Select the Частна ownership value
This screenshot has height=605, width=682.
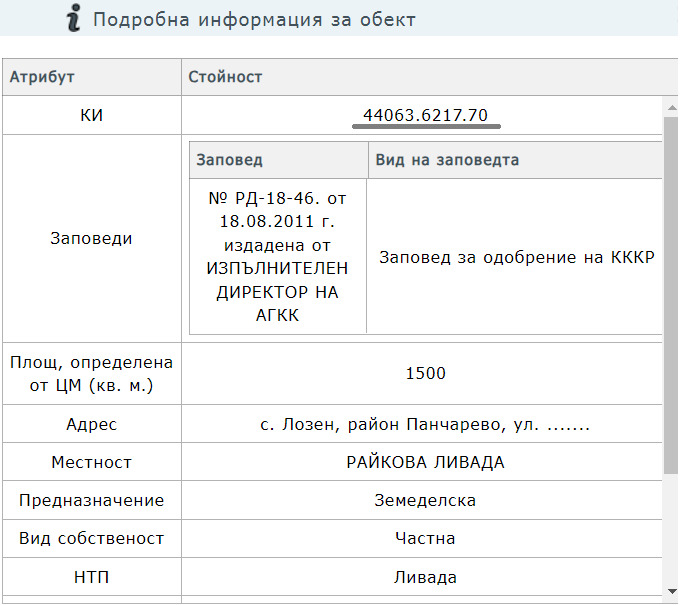click(x=425, y=538)
